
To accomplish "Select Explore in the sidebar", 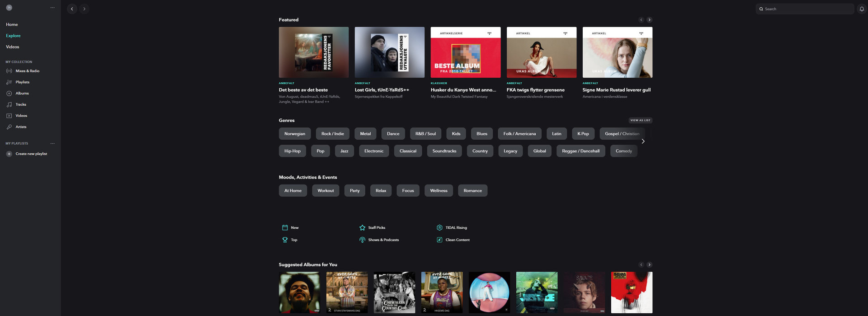I will [13, 36].
